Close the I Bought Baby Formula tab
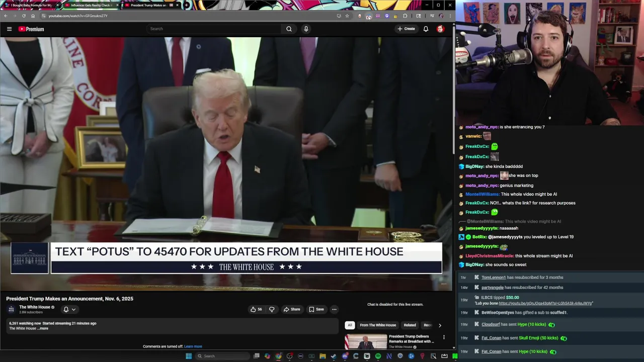 (x=58, y=5)
